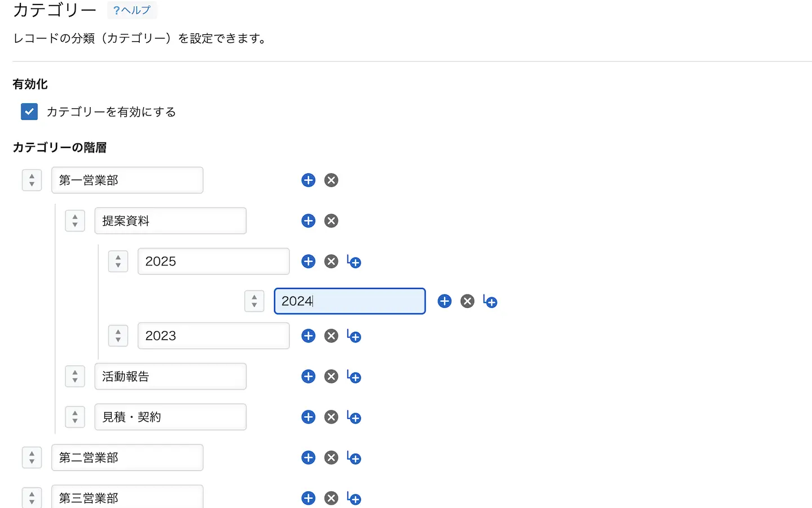The height and width of the screenshot is (508, 812).
Task: Select the 見積・契約 name field
Action: pyautogui.click(x=170, y=417)
